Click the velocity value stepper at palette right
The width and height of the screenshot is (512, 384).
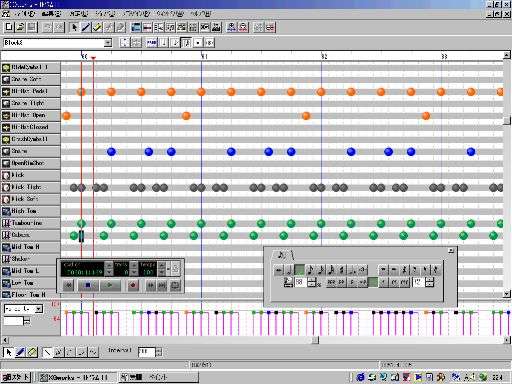430,283
